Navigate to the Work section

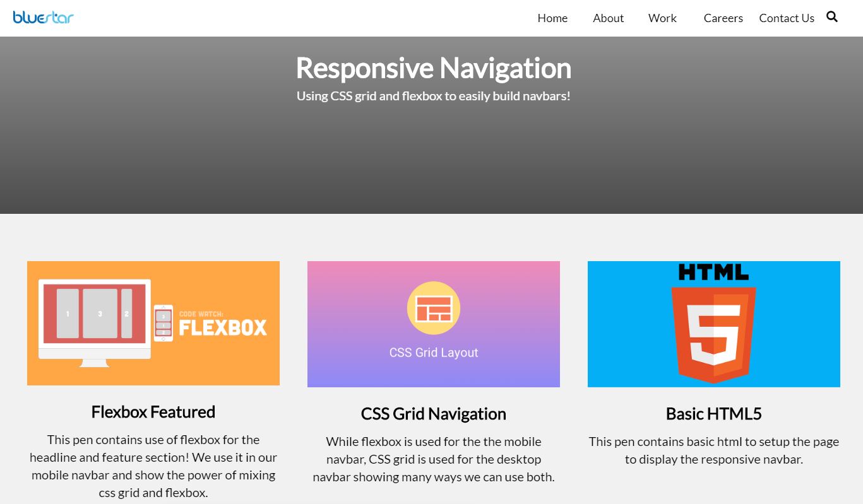(x=662, y=18)
